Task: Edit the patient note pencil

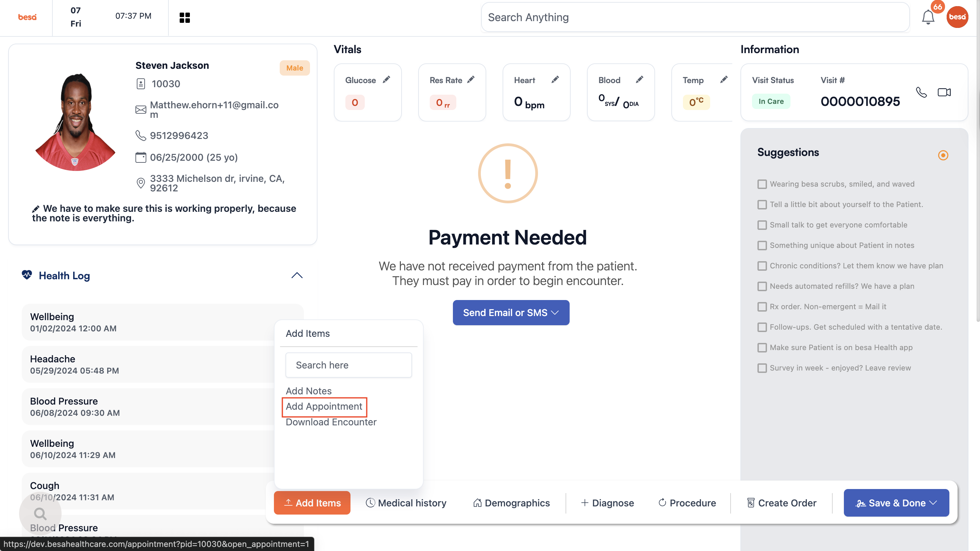Action: coord(36,209)
